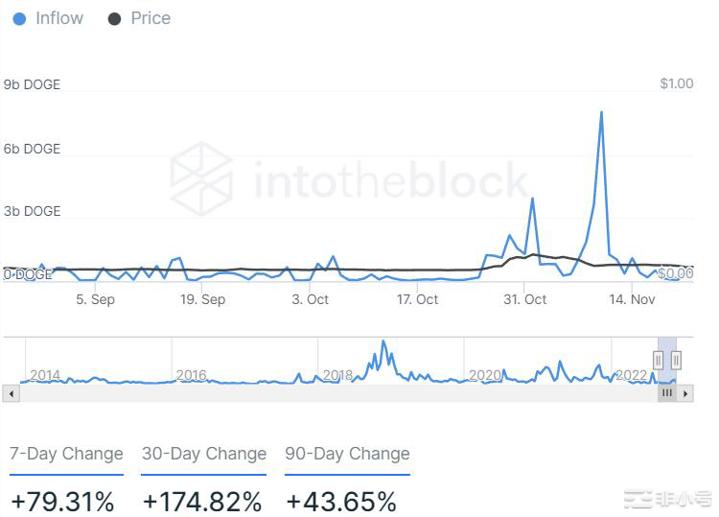Click the blue Inflow legend dot
The height and width of the screenshot is (517, 719).
pyautogui.click(x=20, y=18)
